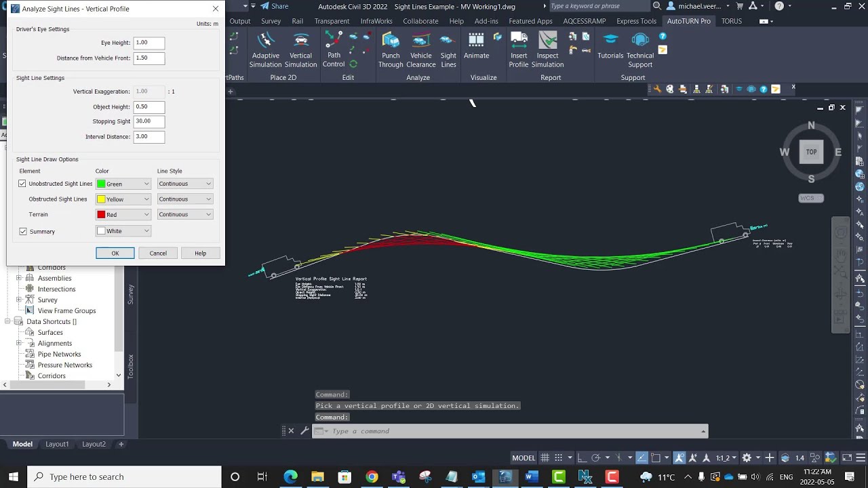
Task: Click the Share button
Action: point(273,6)
